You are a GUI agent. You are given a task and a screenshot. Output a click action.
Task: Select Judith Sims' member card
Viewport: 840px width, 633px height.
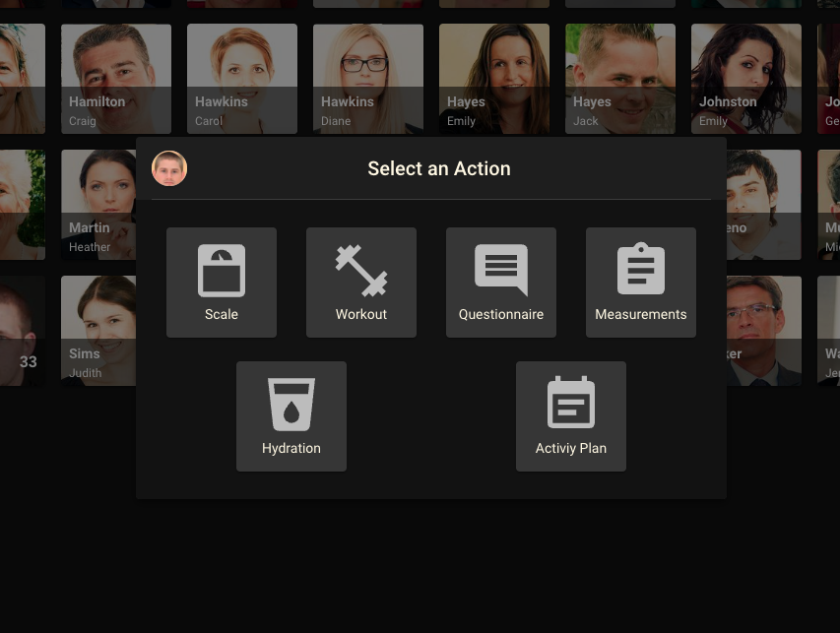tap(99, 331)
